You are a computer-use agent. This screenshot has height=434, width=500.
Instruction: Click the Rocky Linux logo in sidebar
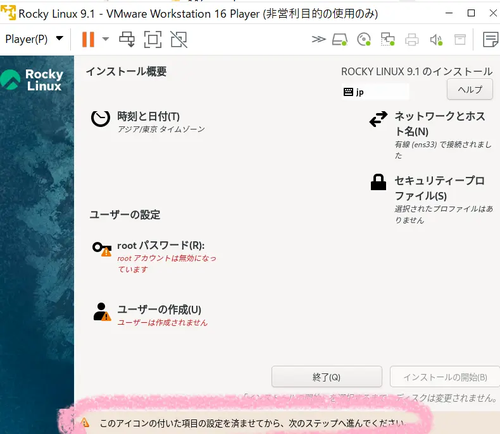(32, 80)
